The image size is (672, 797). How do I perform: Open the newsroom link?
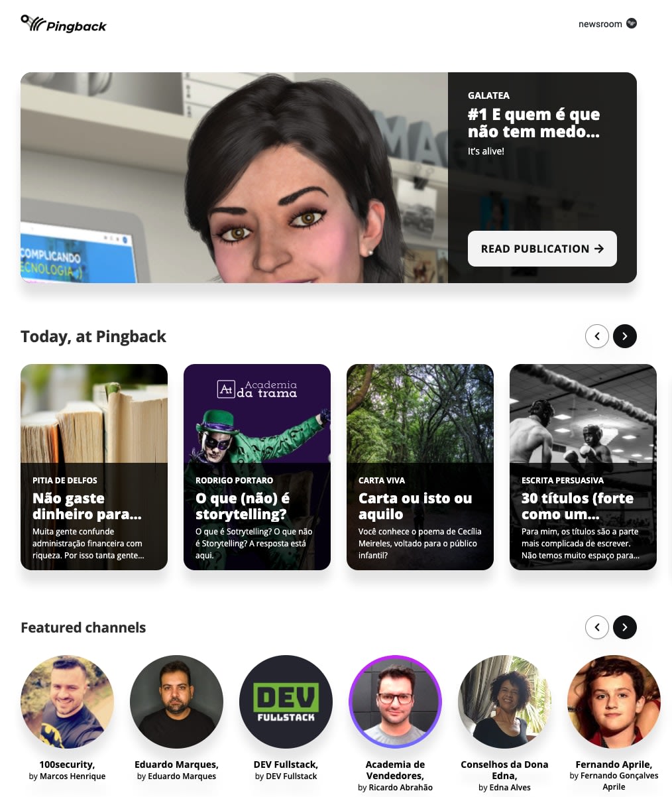pos(600,24)
